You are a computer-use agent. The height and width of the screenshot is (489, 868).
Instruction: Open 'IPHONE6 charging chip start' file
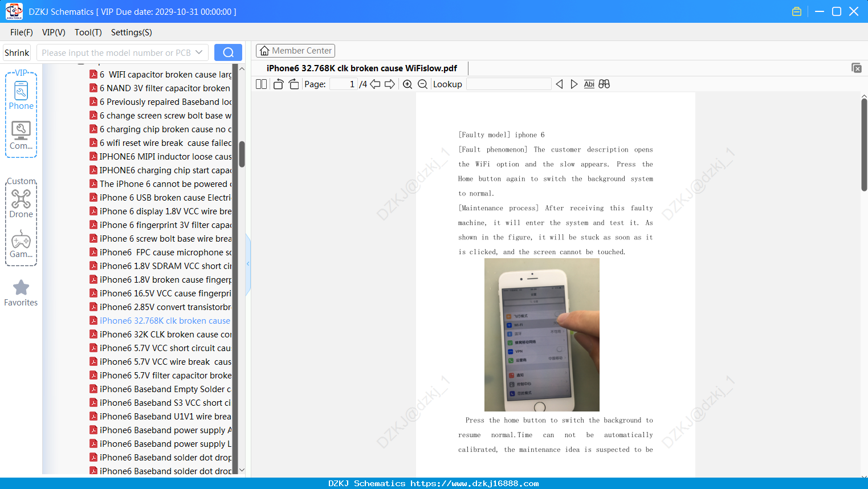161,170
